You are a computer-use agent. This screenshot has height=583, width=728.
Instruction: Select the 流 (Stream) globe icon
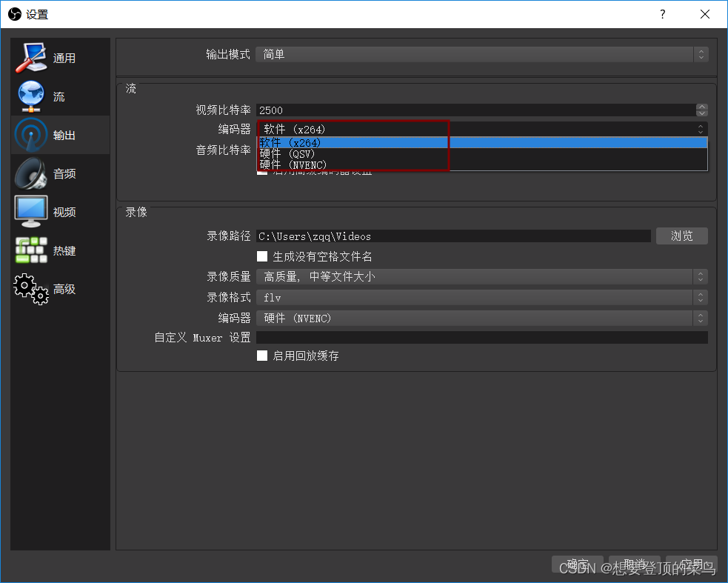coord(31,96)
